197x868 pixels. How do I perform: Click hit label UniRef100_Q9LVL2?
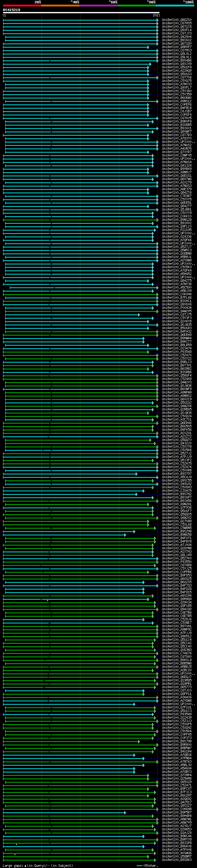tap(177, 54)
